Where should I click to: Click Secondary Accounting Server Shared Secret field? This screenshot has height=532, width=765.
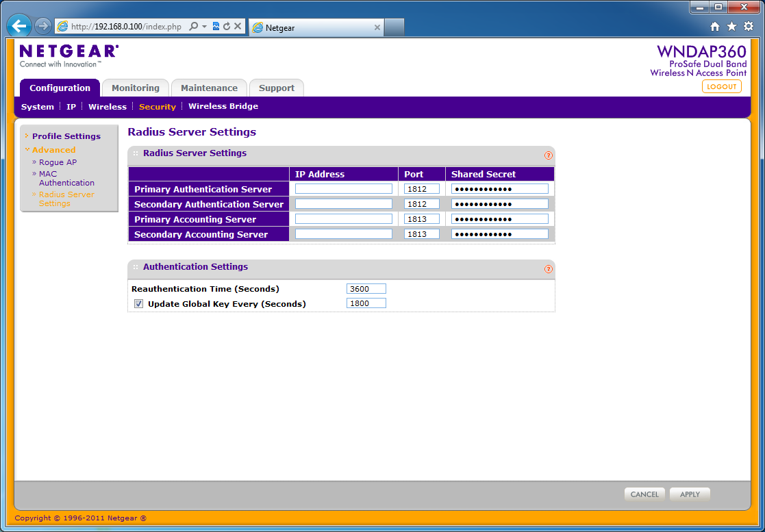tap(499, 234)
